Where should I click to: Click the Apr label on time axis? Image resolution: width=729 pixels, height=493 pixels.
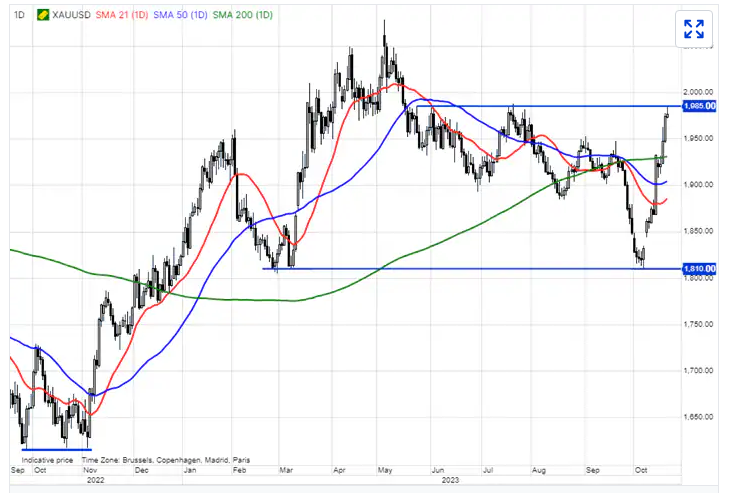339,470
